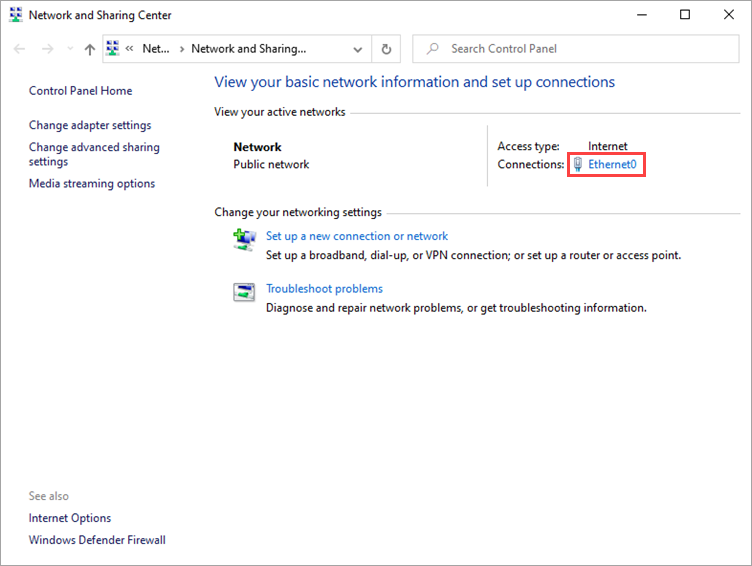Click the 'Public network' text
The image size is (752, 566).
click(271, 165)
